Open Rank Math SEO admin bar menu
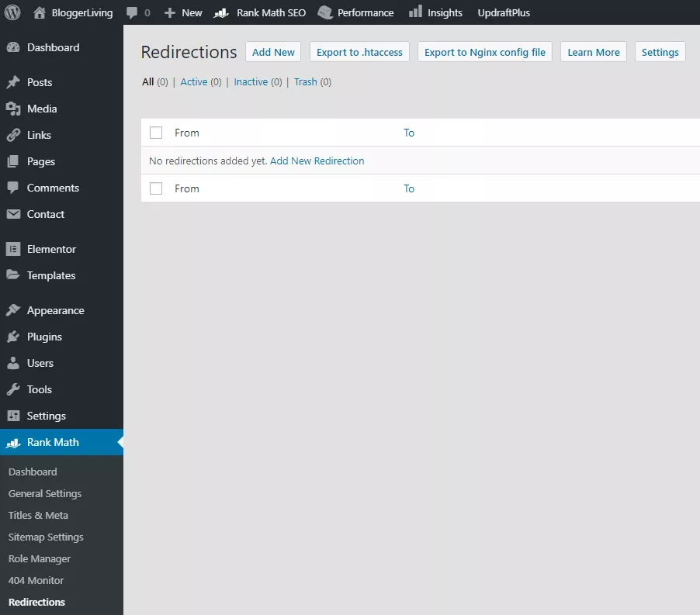This screenshot has height=615, width=700. pos(260,12)
